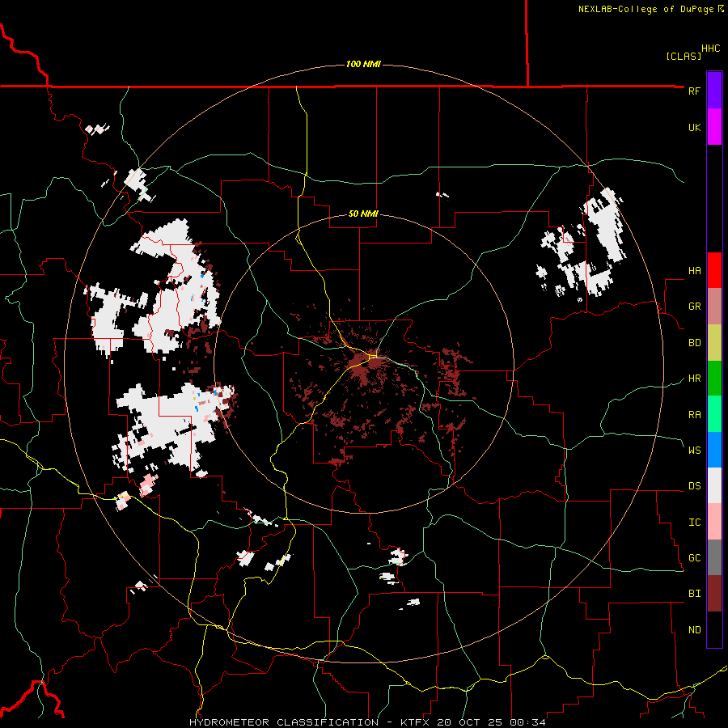The width and height of the screenshot is (728, 728).
Task: Click the 'BD' legend label text
Action: 694,343
